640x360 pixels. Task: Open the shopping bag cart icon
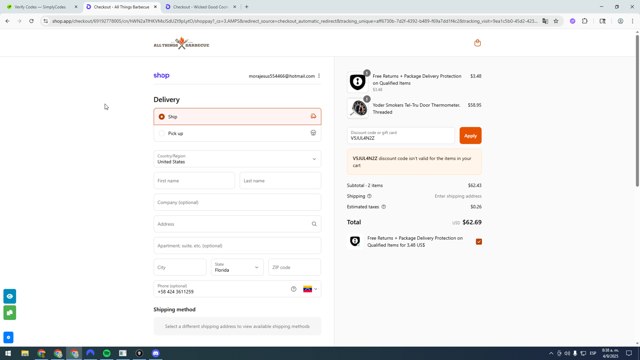point(477,43)
